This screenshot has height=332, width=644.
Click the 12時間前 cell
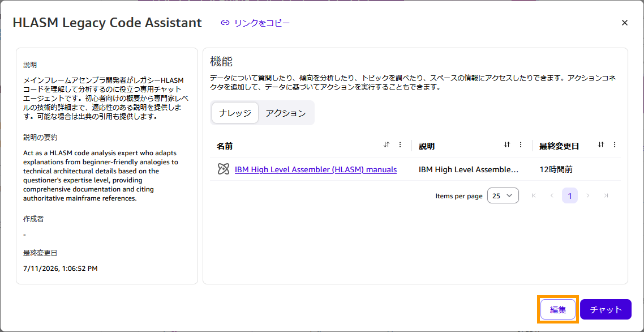pyautogui.click(x=556, y=169)
